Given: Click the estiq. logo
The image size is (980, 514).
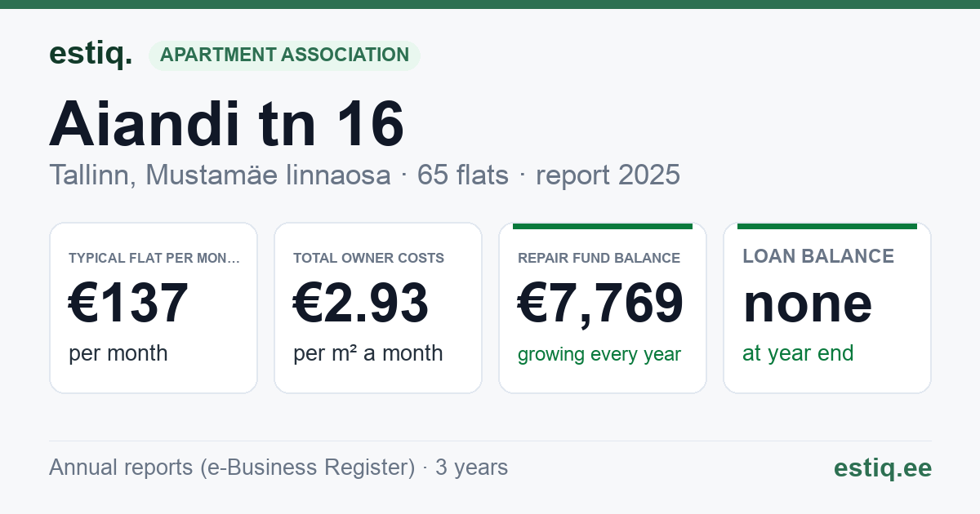Looking at the screenshot, I should click(91, 54).
